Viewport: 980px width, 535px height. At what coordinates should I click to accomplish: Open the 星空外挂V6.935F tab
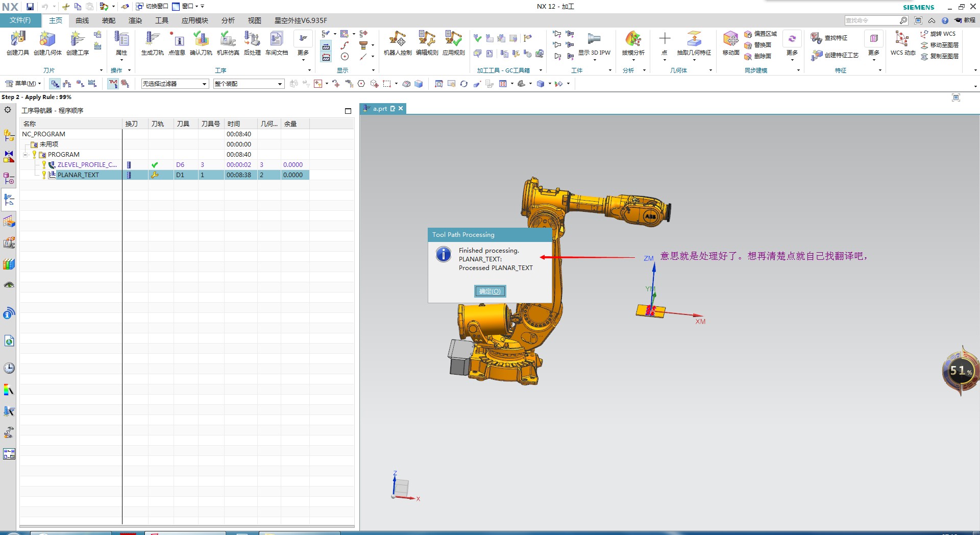tap(301, 20)
